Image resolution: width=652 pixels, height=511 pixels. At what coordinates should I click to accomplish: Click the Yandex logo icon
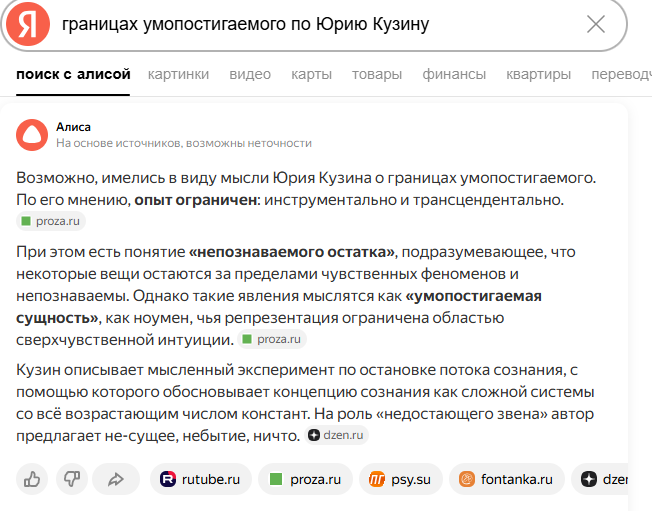tap(28, 24)
